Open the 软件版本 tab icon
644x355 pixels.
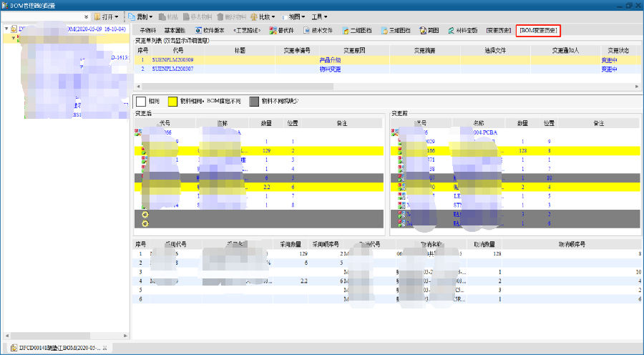pyautogui.click(x=197, y=31)
